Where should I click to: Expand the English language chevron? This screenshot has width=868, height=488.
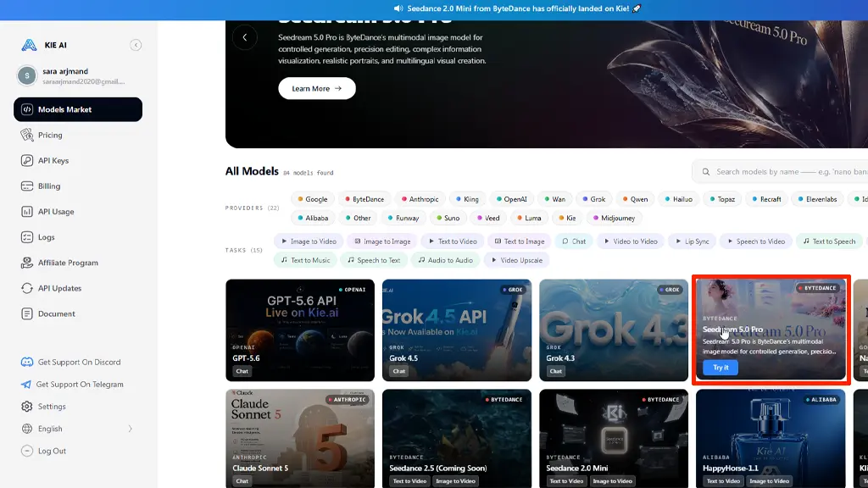point(130,428)
